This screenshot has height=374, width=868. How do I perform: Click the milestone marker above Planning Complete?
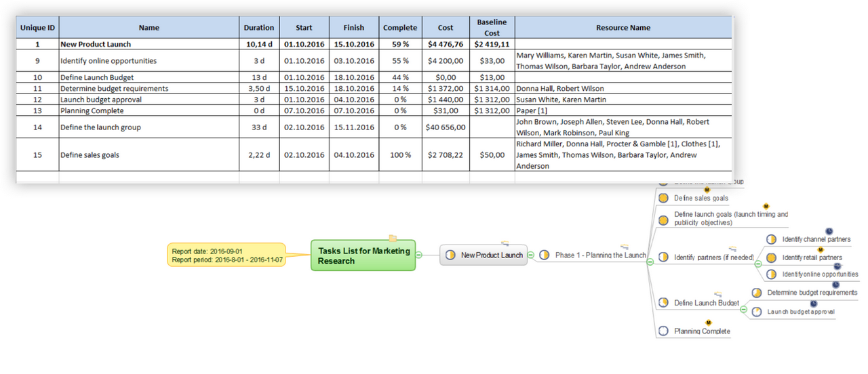[708, 323]
